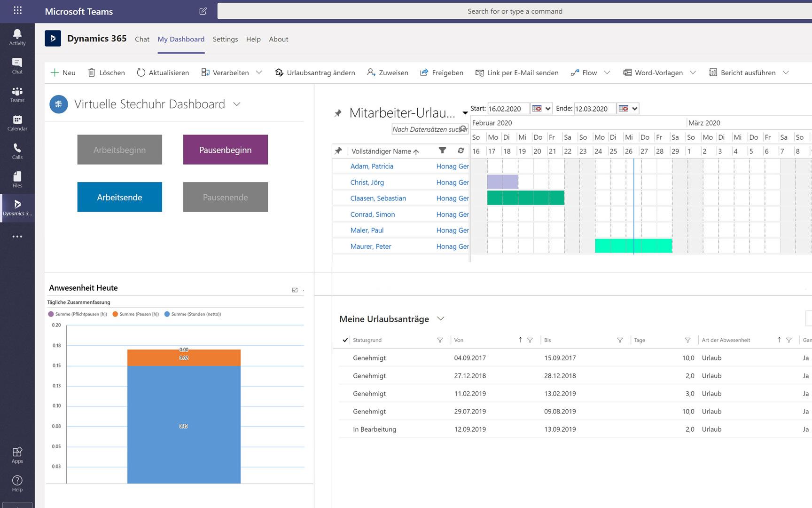Click Freigeben in the command bar
The width and height of the screenshot is (812, 508).
point(442,72)
